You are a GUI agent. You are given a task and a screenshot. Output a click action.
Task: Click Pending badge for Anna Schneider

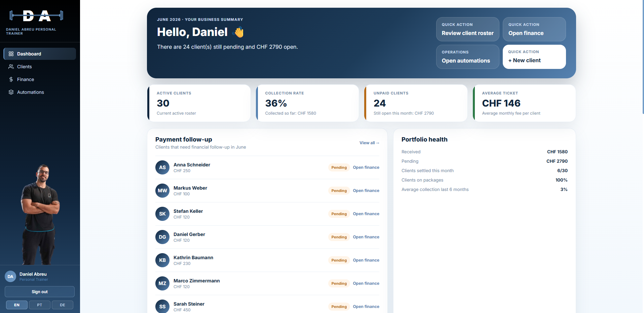tap(339, 167)
